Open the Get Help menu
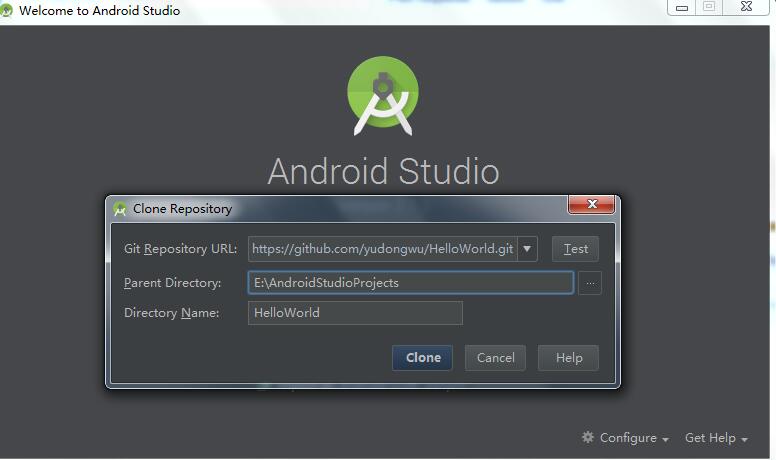This screenshot has width=776, height=460. pos(716,438)
